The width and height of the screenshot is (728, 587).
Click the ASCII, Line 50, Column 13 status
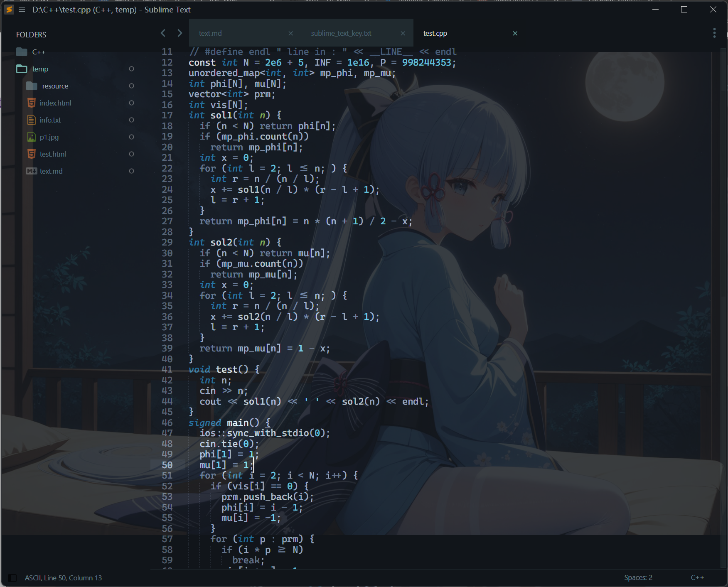(63, 578)
